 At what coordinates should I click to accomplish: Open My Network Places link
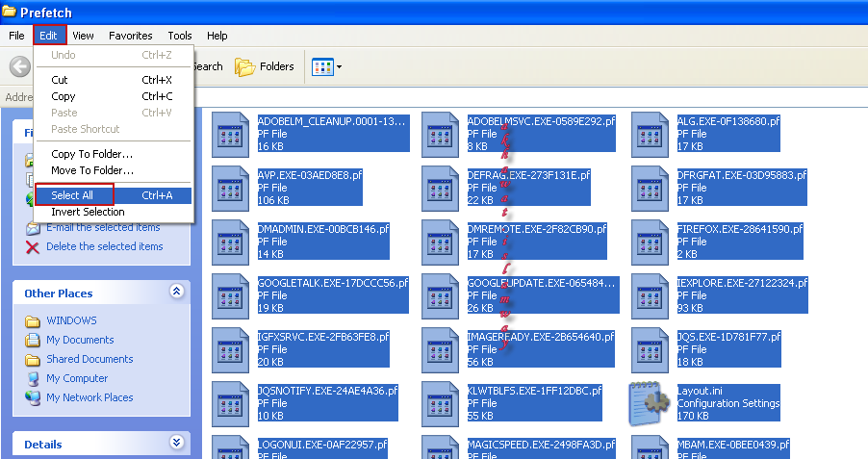[89, 397]
